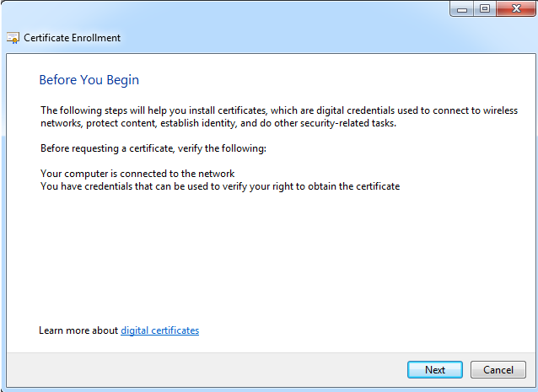Click the window's left border edge
The image size is (538, 392).
3,211
